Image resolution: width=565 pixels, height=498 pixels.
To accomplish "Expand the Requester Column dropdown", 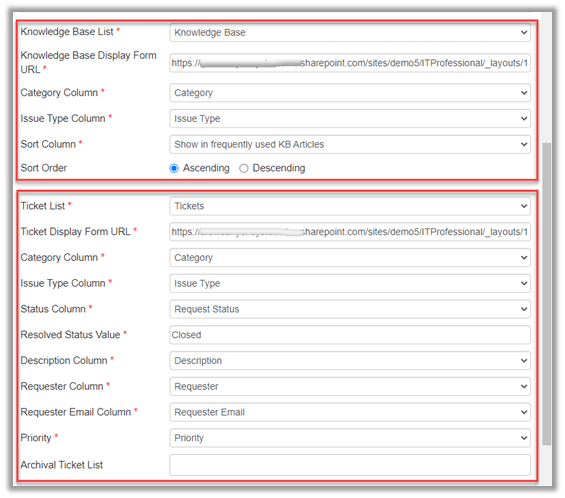I will [x=350, y=386].
